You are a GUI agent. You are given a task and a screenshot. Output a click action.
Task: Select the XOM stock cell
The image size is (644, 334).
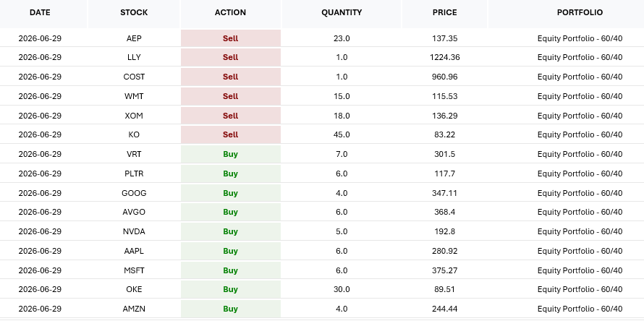(134, 116)
